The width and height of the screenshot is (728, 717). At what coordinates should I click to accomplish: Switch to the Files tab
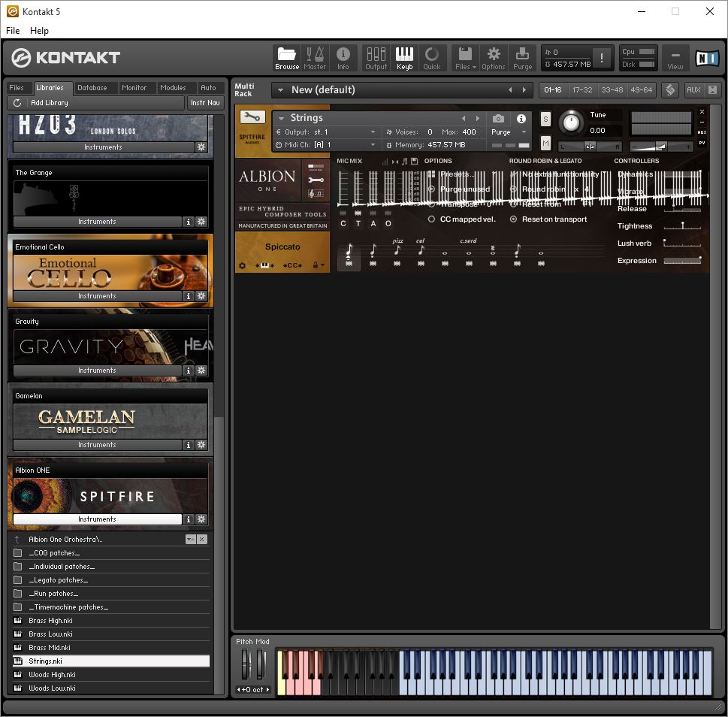click(17, 87)
